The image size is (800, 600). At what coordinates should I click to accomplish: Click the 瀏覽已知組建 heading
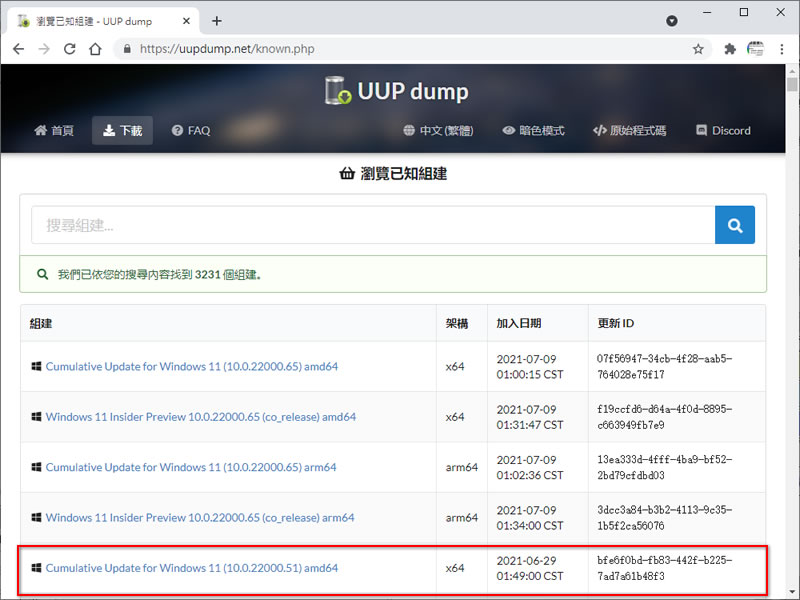pos(393,173)
